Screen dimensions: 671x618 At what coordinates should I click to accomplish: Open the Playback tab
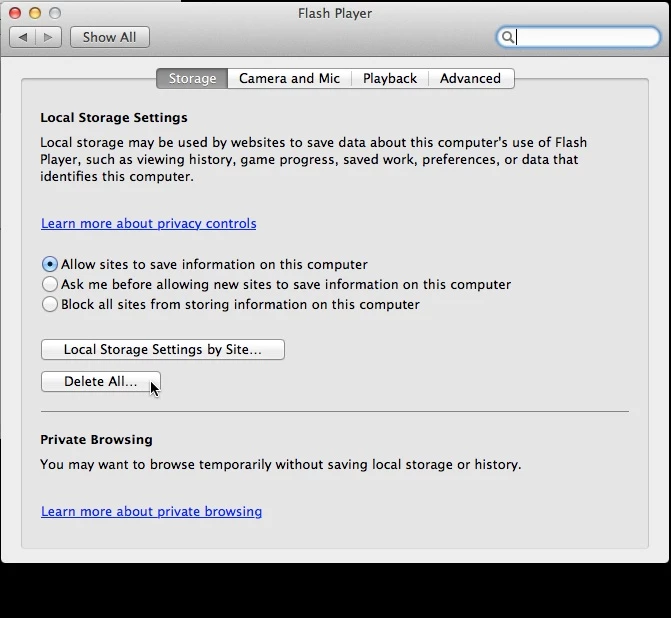[390, 78]
